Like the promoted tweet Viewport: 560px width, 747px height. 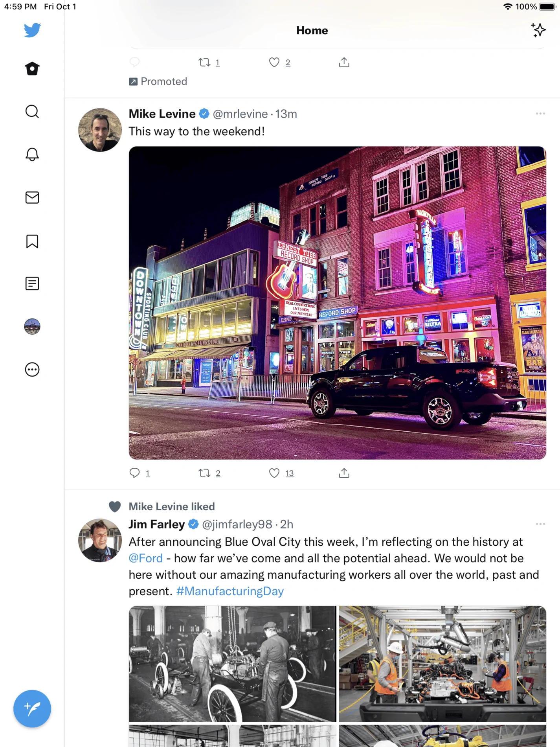pos(274,62)
